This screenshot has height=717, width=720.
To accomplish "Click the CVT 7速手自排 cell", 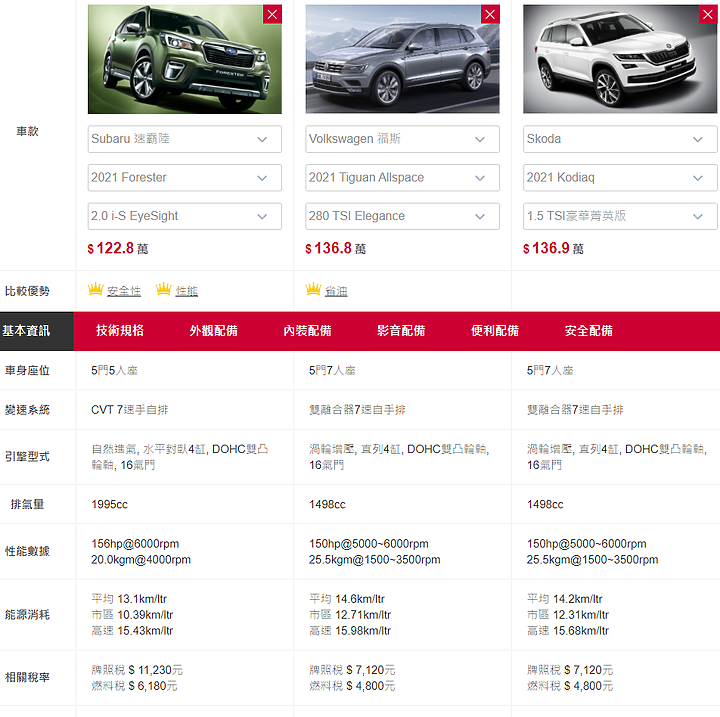I will click(x=129, y=410).
